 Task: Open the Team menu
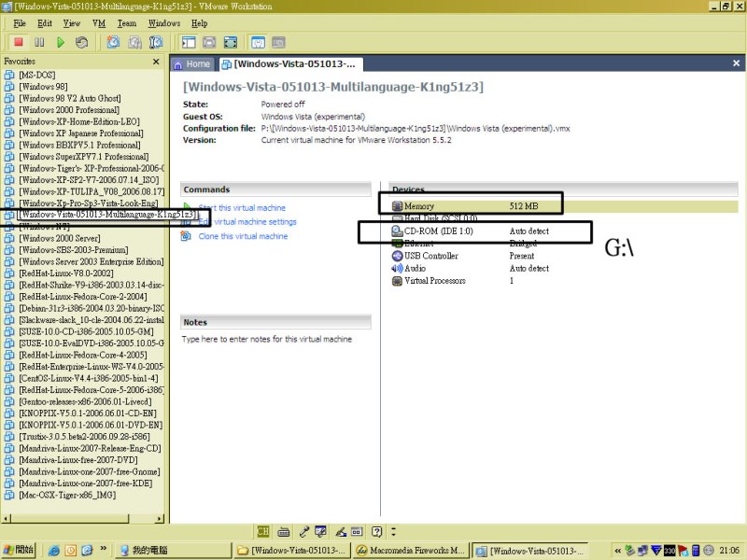tap(127, 23)
